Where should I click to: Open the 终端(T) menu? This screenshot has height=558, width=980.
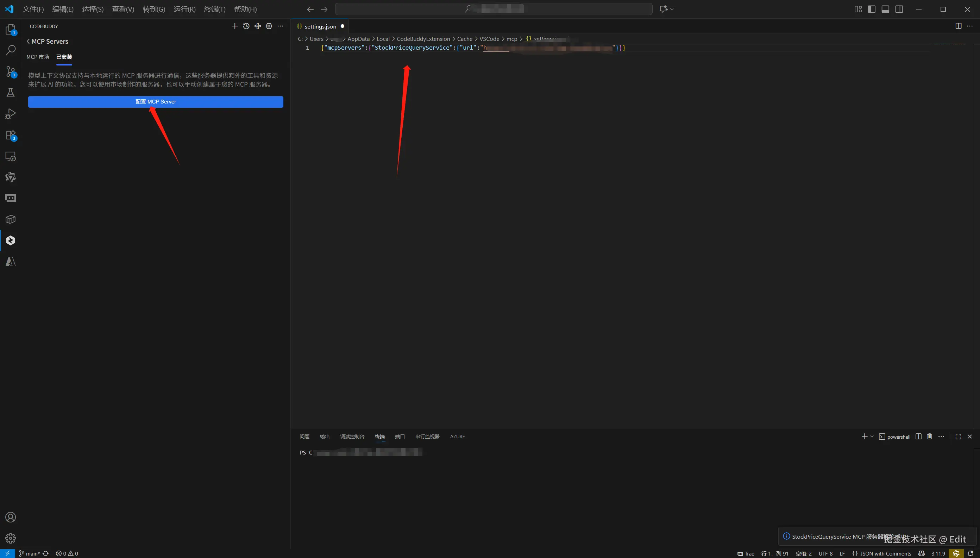[x=214, y=9]
